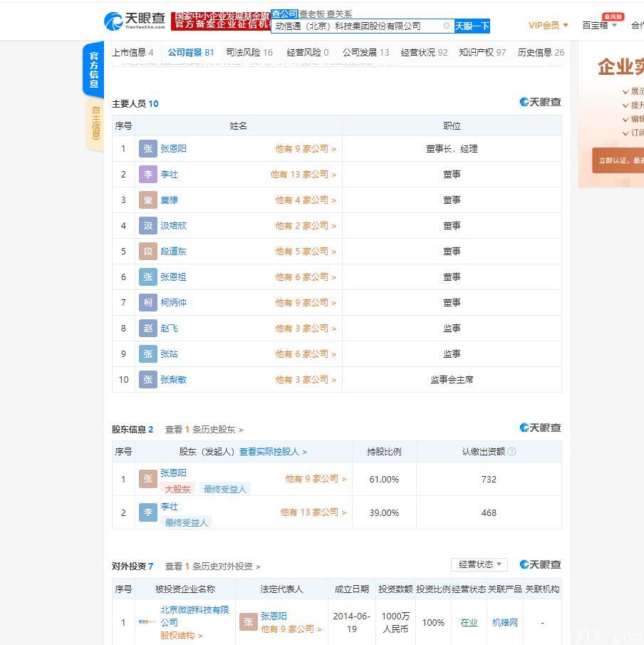The image size is (644, 645).
Task: Open the 粟棣 avatar icon
Action: (148, 200)
